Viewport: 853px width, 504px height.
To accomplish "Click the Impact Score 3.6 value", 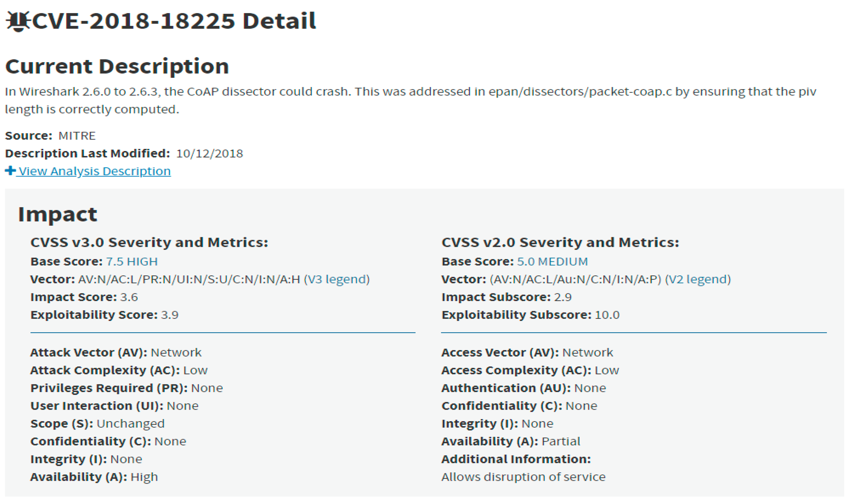I will [x=129, y=297].
